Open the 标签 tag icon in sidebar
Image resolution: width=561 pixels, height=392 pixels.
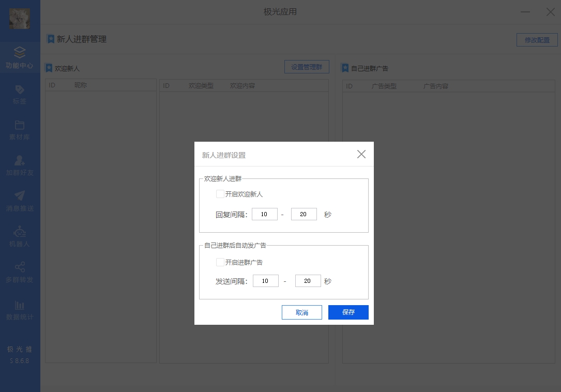20,89
